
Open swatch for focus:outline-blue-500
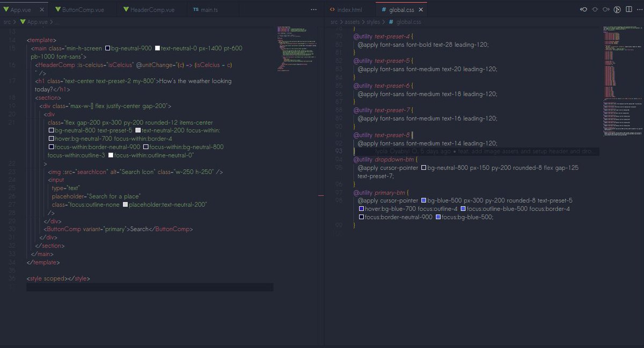click(463, 209)
